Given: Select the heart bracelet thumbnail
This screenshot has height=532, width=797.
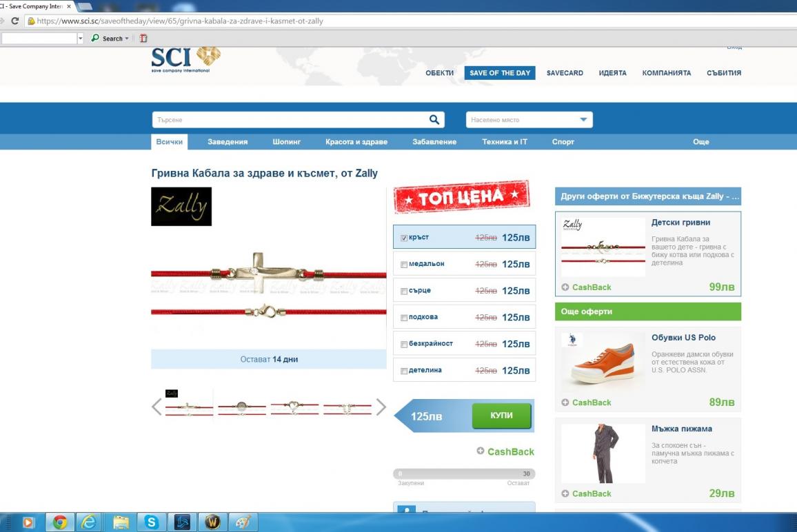Looking at the screenshot, I should [x=295, y=407].
